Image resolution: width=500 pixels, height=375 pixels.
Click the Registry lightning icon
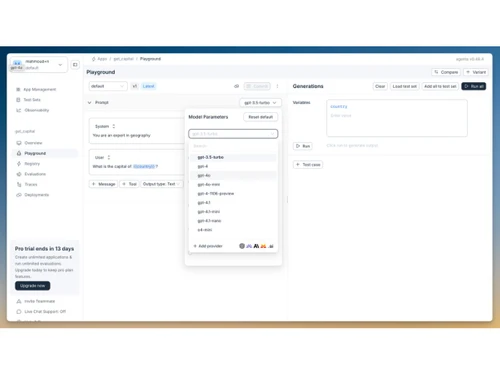point(19,163)
